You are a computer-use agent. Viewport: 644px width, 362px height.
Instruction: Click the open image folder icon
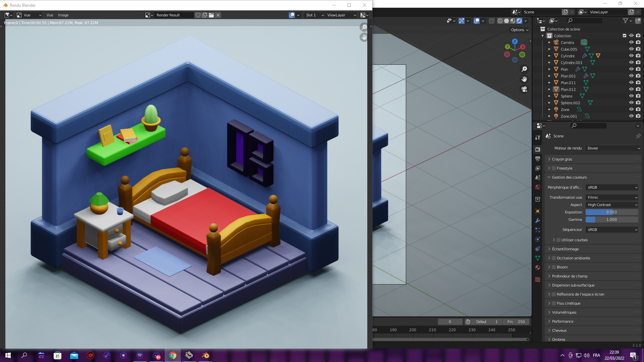tap(211, 15)
